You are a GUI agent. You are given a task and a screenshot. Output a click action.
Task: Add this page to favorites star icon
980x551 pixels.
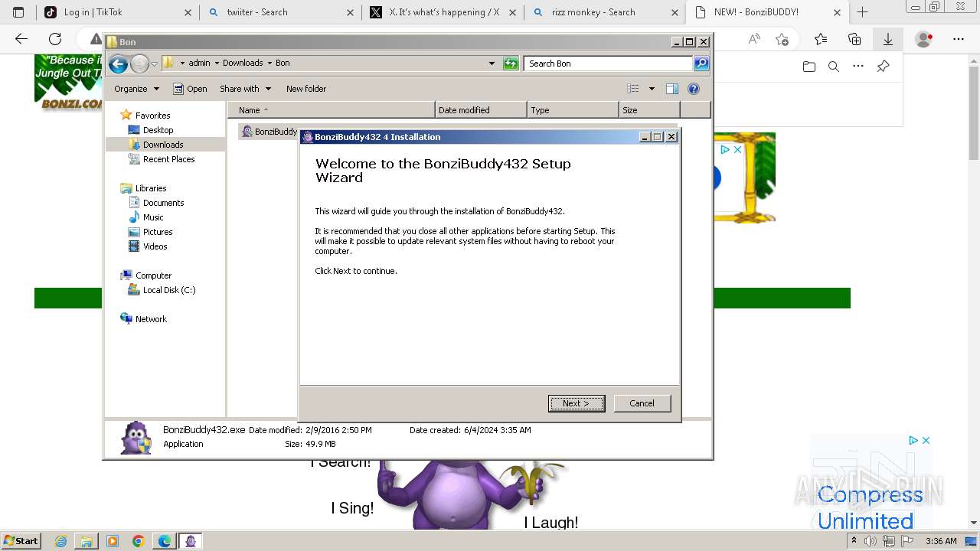pyautogui.click(x=782, y=39)
